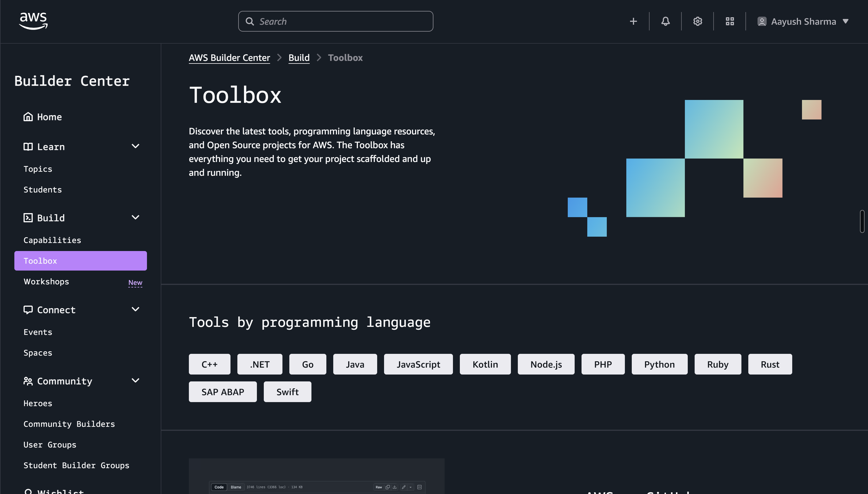Select the Python language button

(660, 364)
